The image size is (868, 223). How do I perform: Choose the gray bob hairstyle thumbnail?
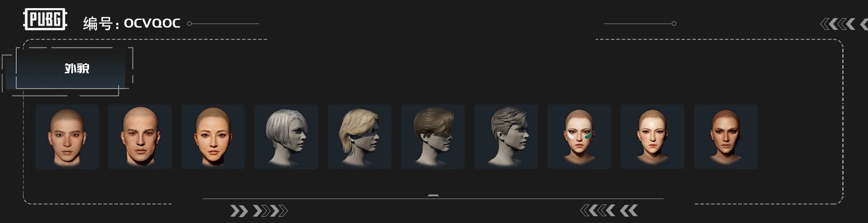(x=287, y=137)
